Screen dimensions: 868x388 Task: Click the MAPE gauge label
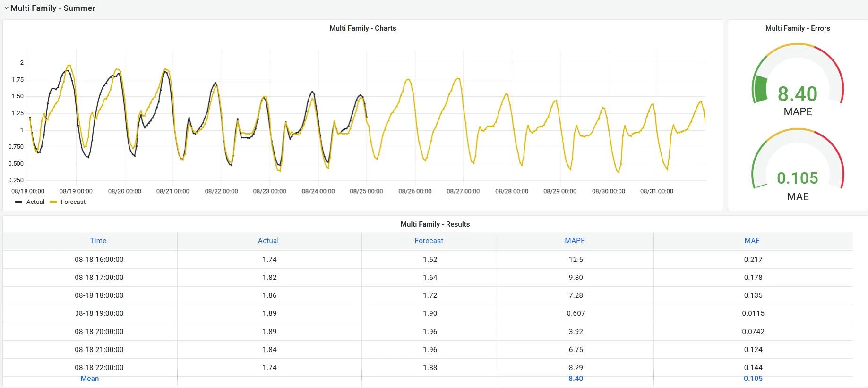pyautogui.click(x=798, y=112)
